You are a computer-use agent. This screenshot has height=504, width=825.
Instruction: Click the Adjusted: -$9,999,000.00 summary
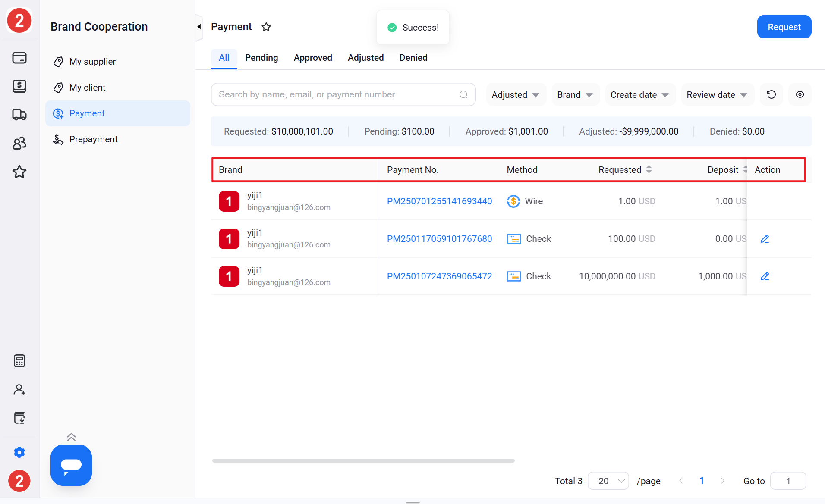(629, 131)
